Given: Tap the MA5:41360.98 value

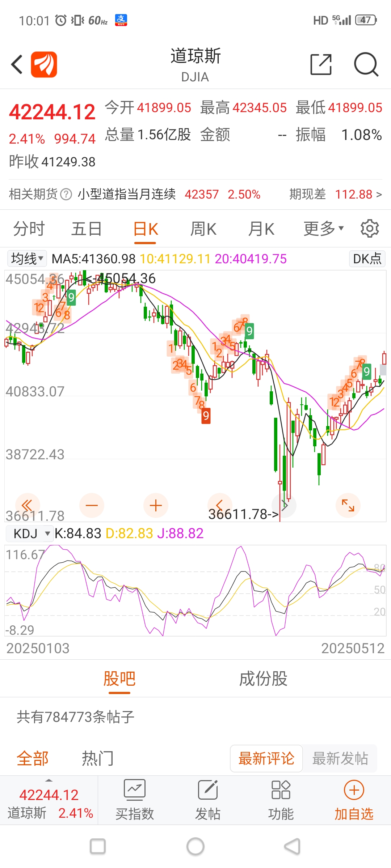Looking at the screenshot, I should click(x=93, y=259).
